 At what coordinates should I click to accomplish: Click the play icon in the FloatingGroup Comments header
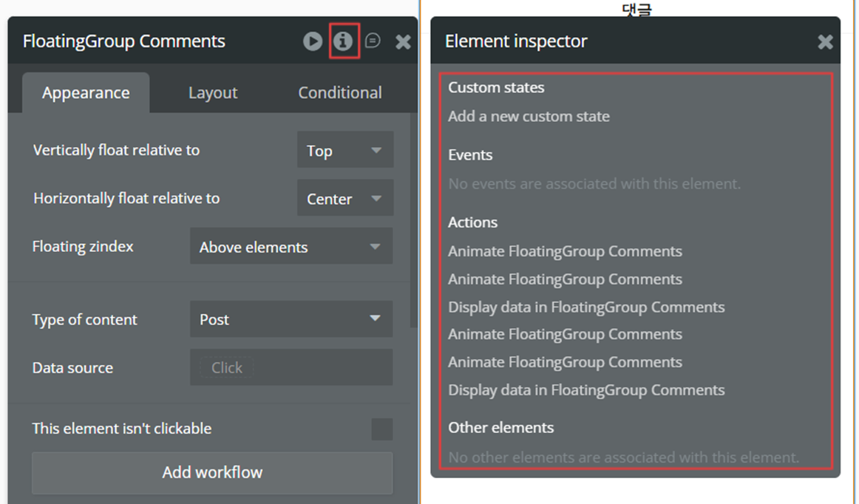pyautogui.click(x=313, y=41)
